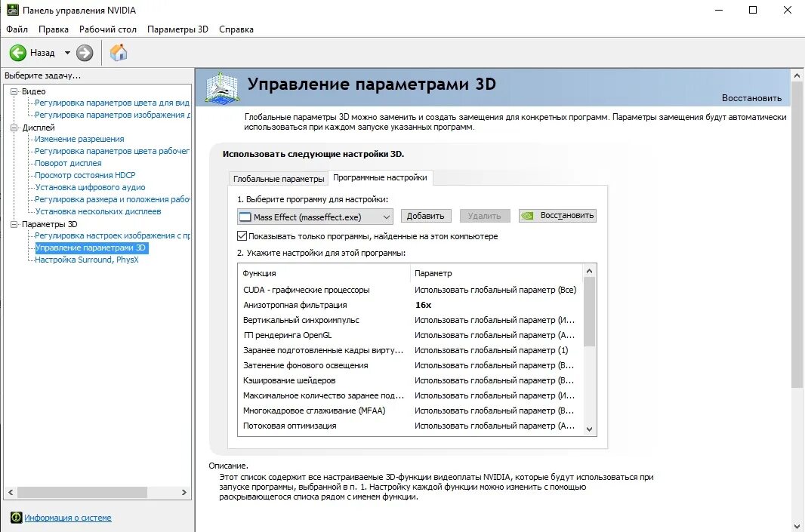Click the 16x anisotropic filtering value
Viewport: 805px width, 532px height.
tap(423, 305)
